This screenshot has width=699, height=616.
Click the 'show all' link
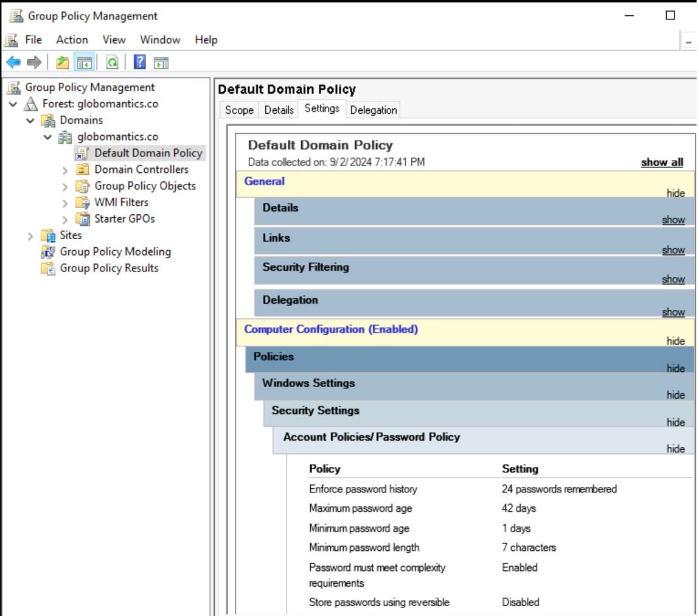662,163
